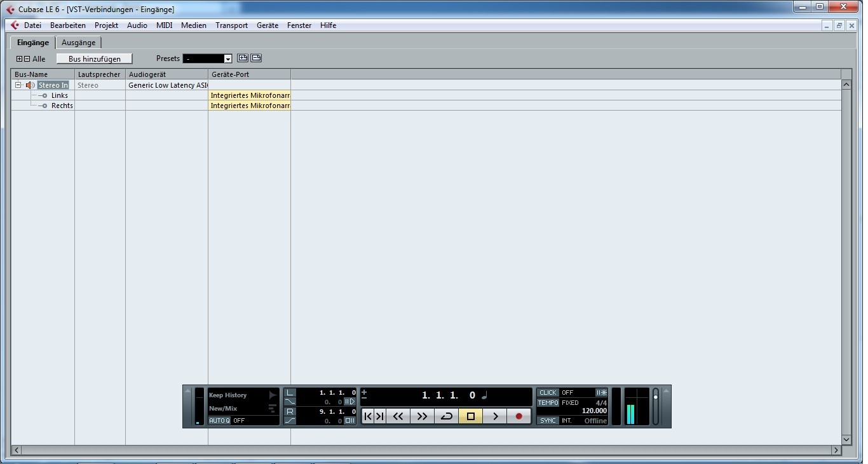
Task: Open Geräte-Port dropdown for Links channel
Action: [x=250, y=95]
